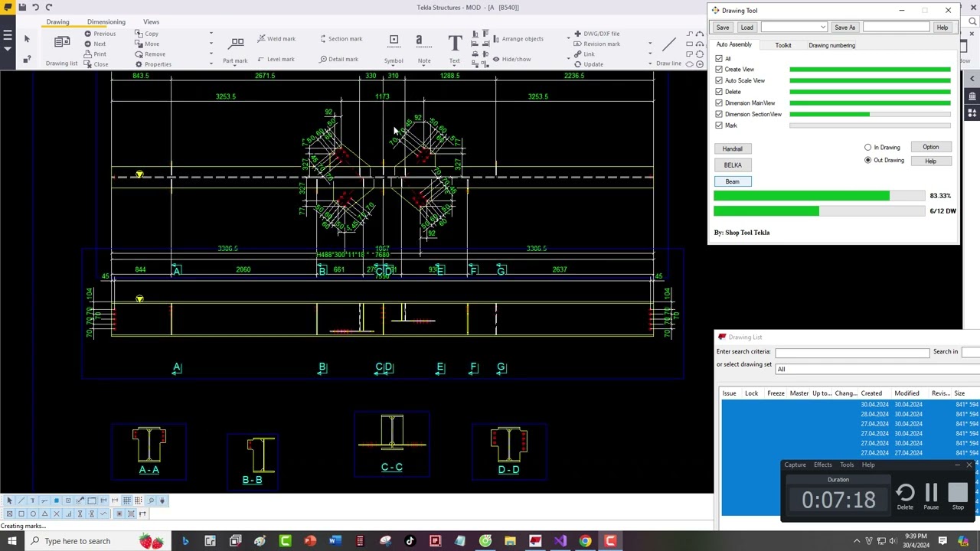
Task: Toggle the Mark checkbox
Action: 719,126
